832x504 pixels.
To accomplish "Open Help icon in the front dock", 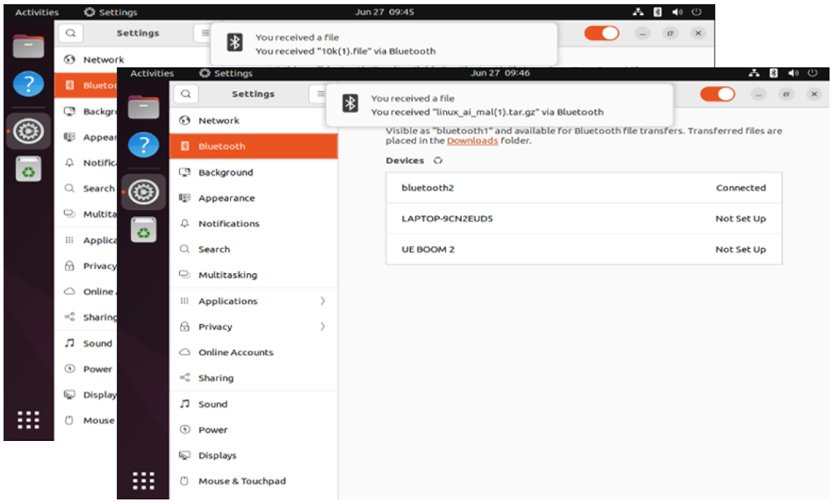I will coord(143,145).
